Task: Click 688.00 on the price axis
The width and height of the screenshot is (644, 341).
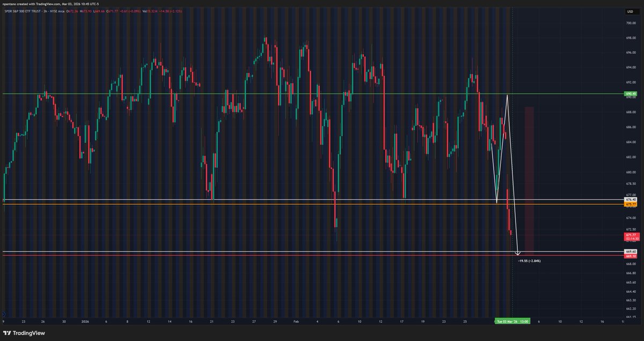Action: (631, 112)
